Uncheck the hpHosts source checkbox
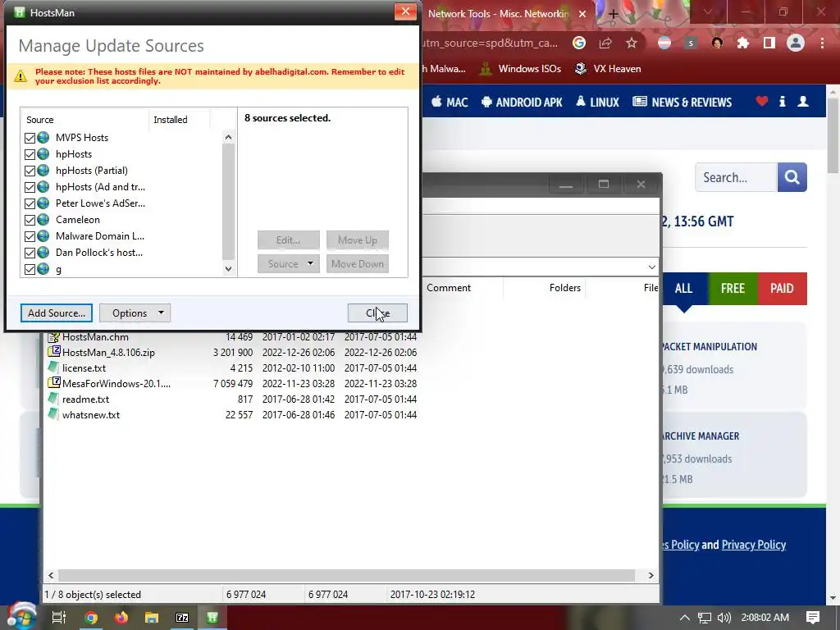This screenshot has width=840, height=630. (x=30, y=155)
